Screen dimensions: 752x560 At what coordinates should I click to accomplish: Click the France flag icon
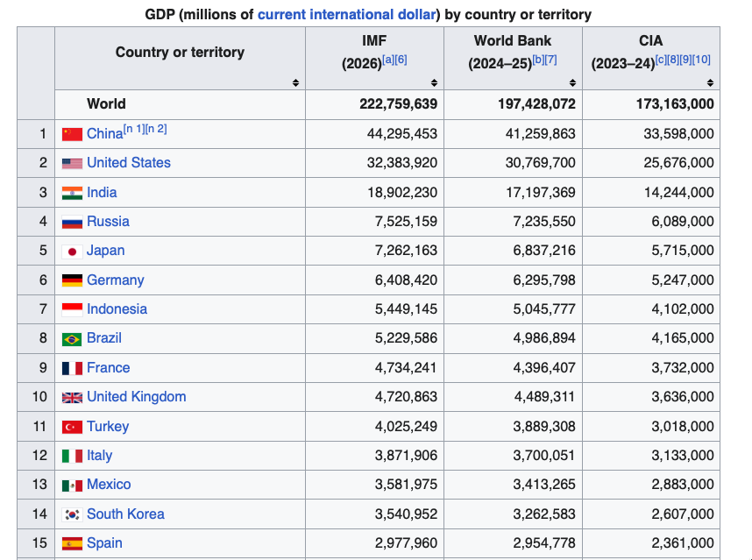click(72, 368)
